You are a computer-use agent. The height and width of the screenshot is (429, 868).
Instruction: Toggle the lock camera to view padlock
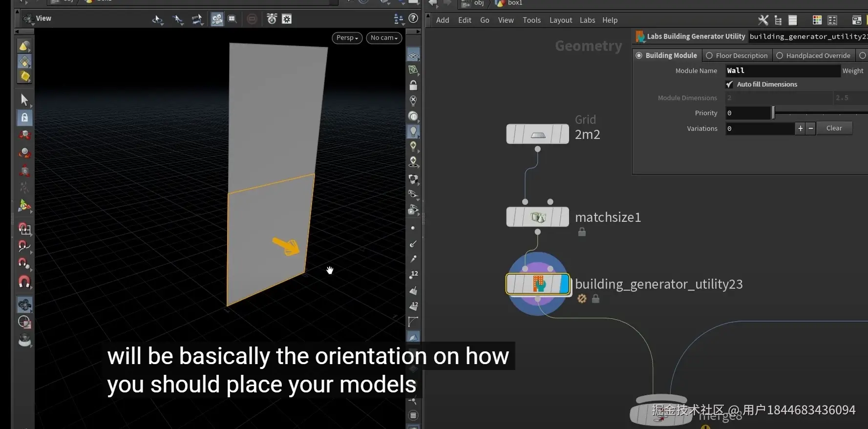point(413,85)
